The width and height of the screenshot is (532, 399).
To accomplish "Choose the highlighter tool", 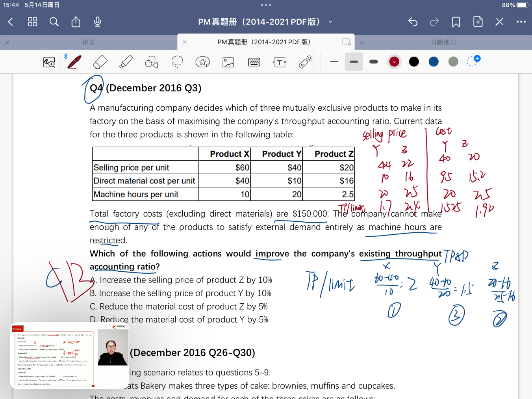I will [126, 62].
